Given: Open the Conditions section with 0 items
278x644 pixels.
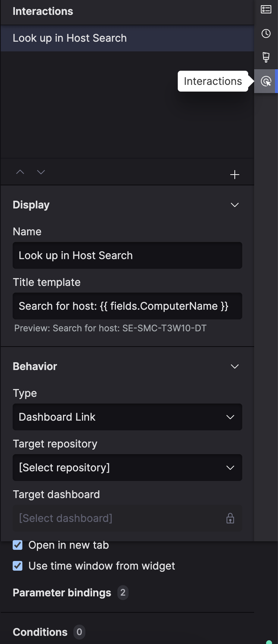Looking at the screenshot, I should [40, 632].
